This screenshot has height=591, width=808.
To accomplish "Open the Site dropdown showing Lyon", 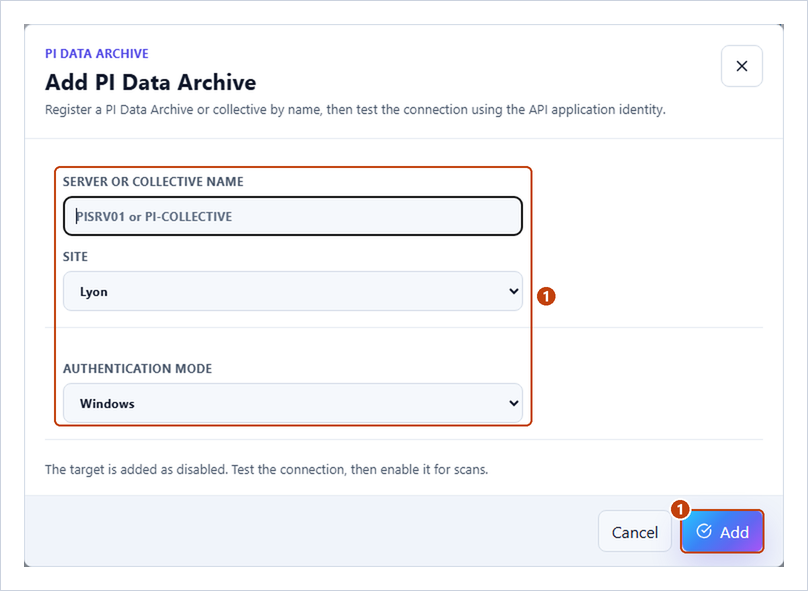I will click(293, 291).
